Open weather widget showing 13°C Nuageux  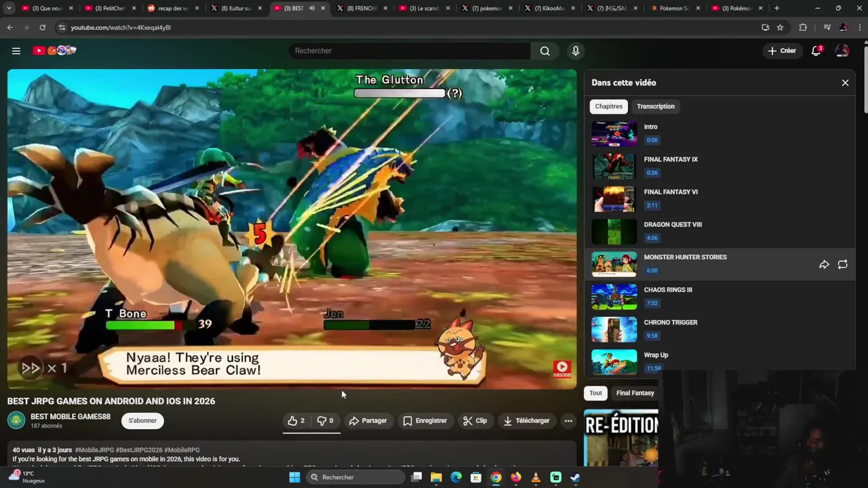click(28, 477)
